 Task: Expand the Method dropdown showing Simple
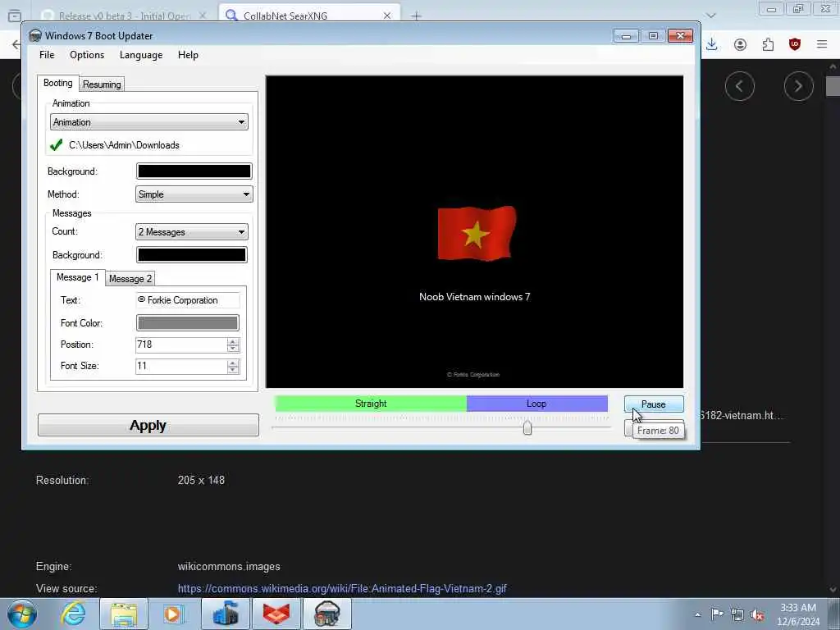pos(194,194)
